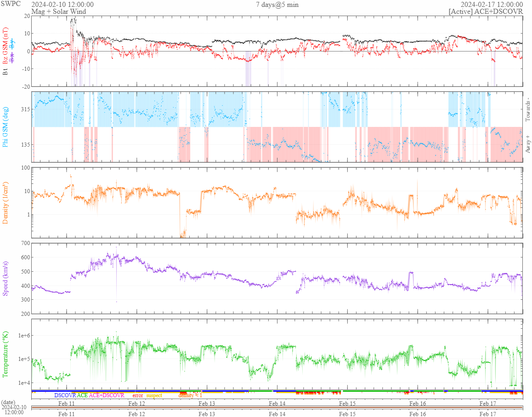Click Feb 14 label beneath the range slider
Screen dimensions: 532x417
(277, 414)
